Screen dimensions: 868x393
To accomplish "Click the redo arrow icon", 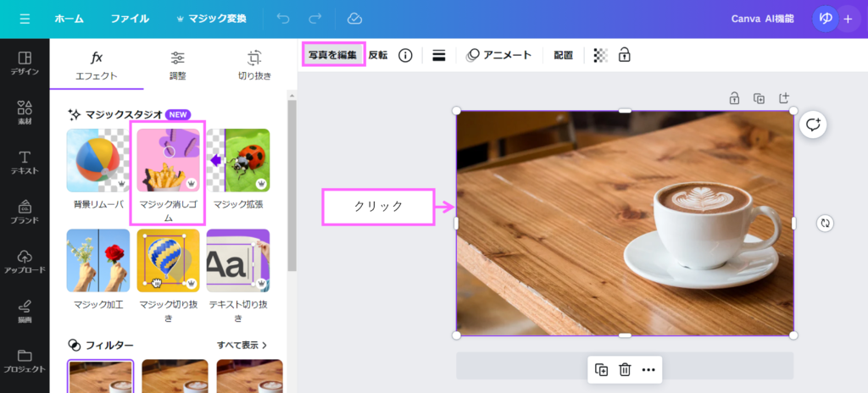I will coord(315,19).
